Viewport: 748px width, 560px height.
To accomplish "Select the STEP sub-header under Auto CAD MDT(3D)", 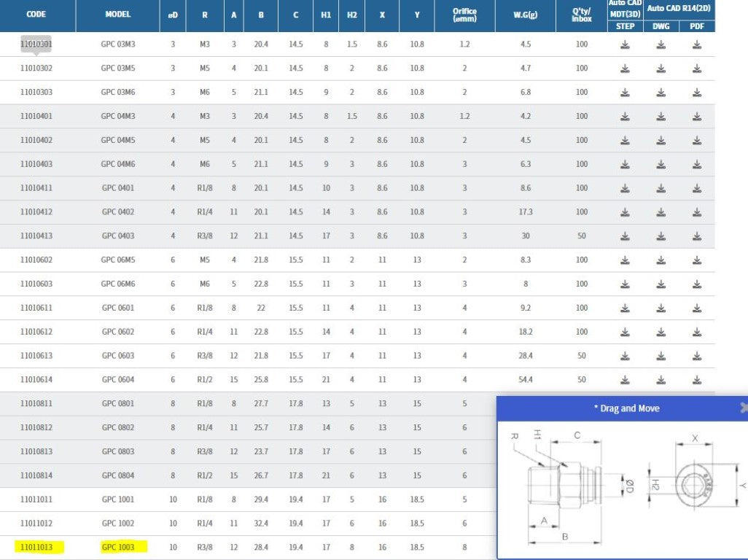I will click(x=625, y=26).
